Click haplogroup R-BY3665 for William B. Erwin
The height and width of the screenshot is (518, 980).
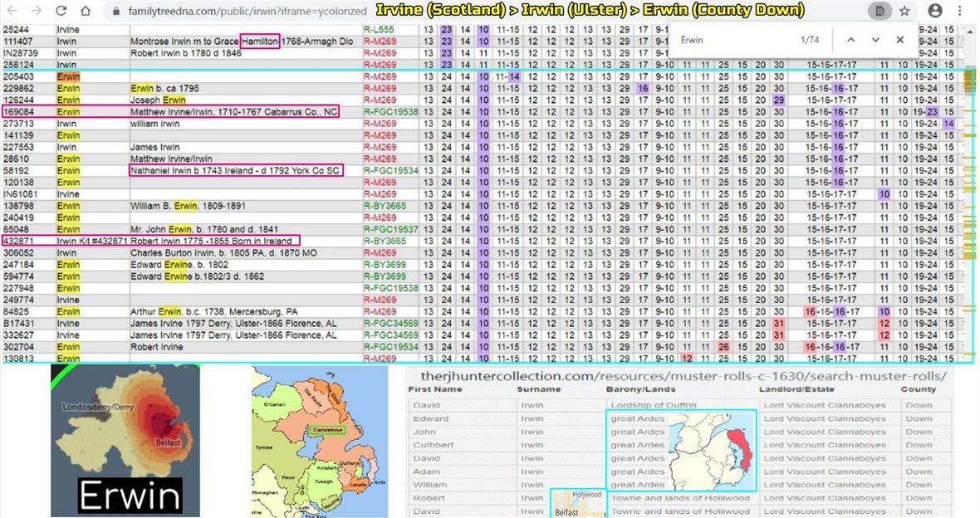(385, 205)
